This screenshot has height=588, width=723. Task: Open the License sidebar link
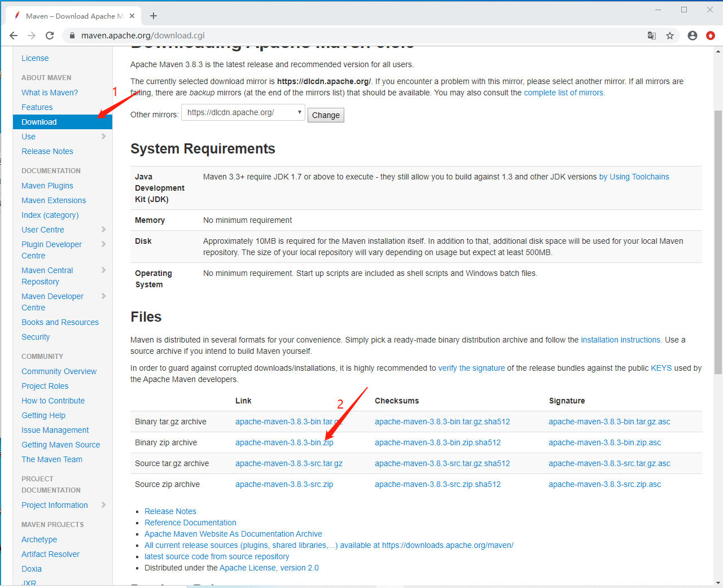click(35, 58)
